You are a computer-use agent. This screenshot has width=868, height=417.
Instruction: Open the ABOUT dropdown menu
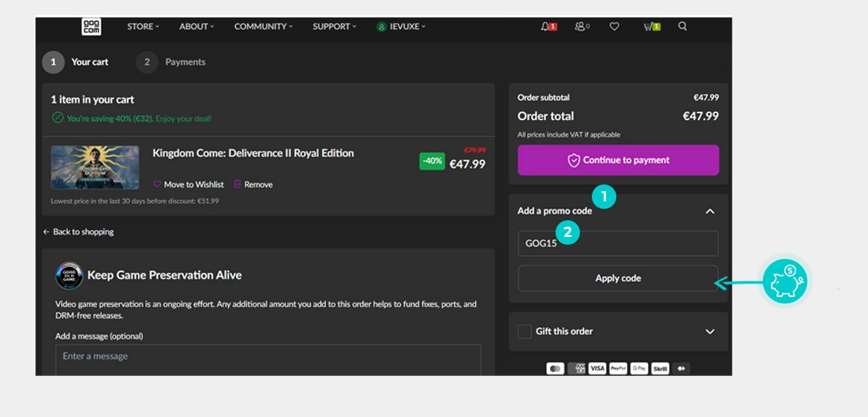point(196,26)
